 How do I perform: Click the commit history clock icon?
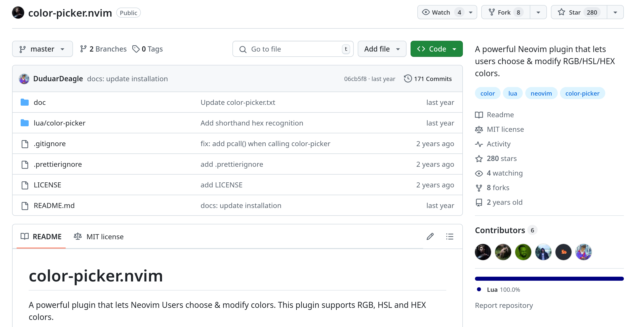[408, 79]
